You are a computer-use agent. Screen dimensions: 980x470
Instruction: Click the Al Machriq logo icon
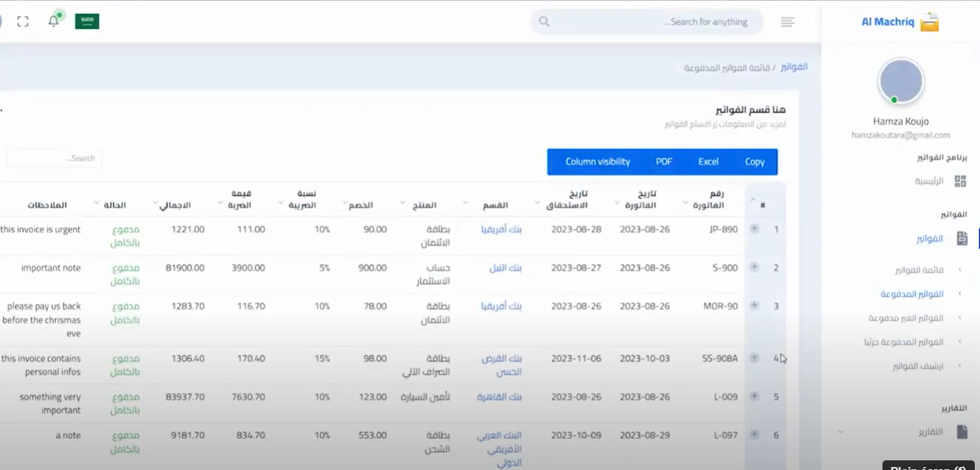tap(929, 22)
